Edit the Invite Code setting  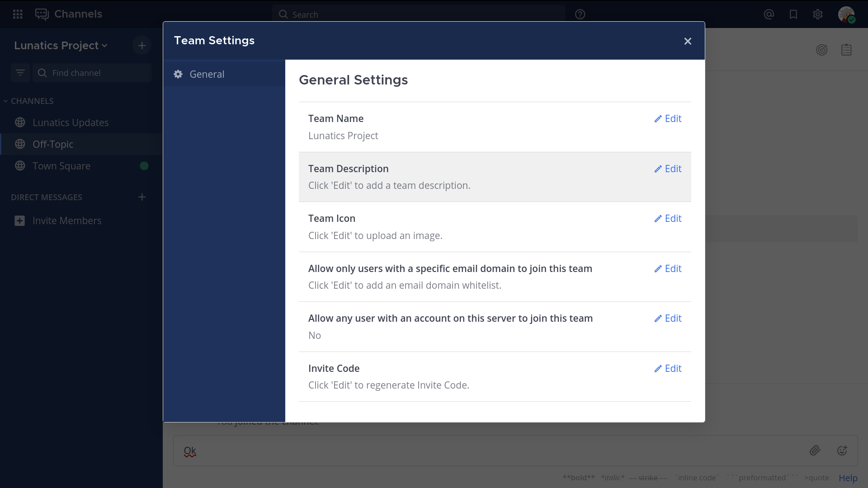(x=668, y=368)
